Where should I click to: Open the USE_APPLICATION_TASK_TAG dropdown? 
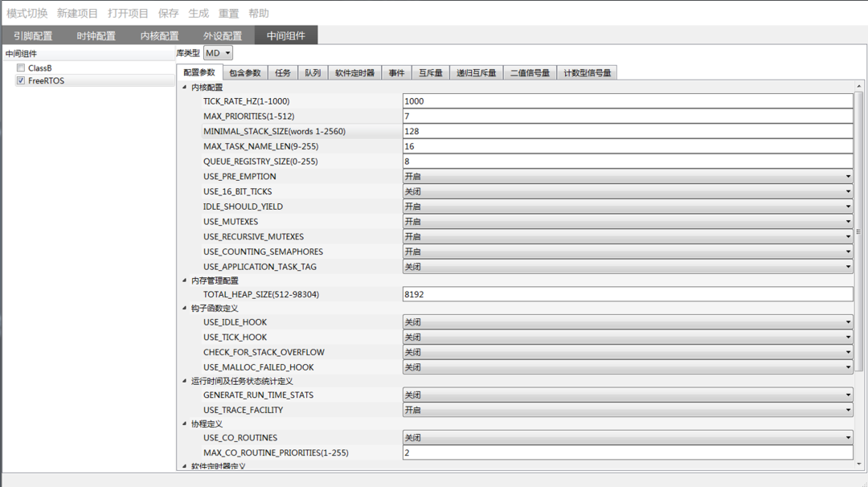628,266
